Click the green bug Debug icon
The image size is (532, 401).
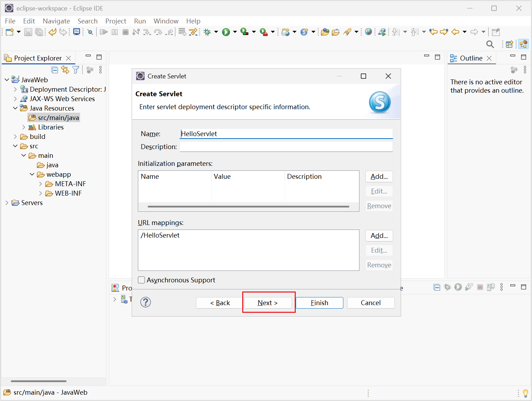207,32
